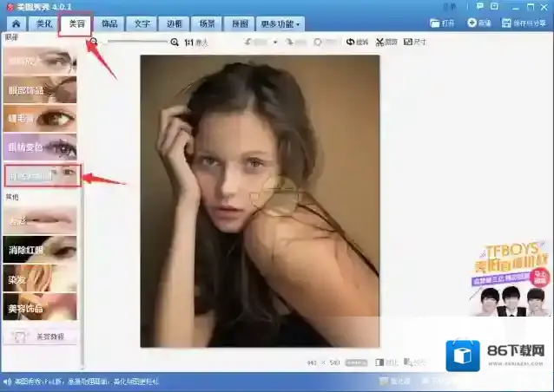This screenshot has width=554, height=392.
Task: Open the highlighted dark circle removal tool
Action: coord(43,175)
